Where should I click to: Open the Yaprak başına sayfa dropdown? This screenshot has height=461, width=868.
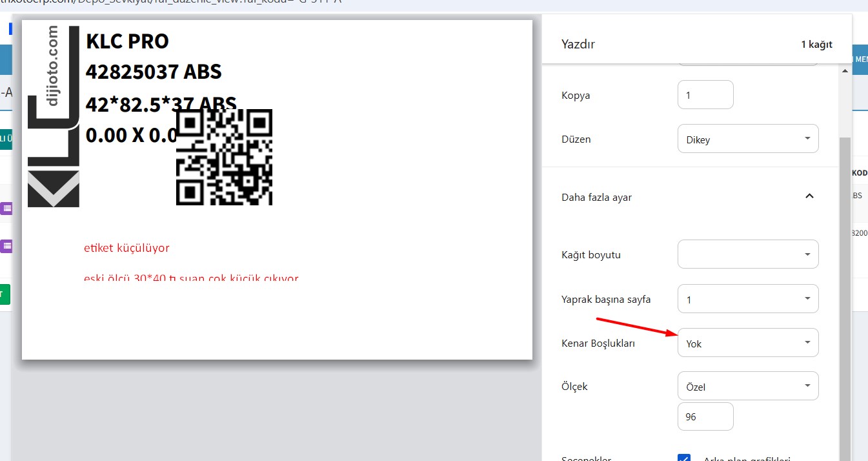[747, 299]
